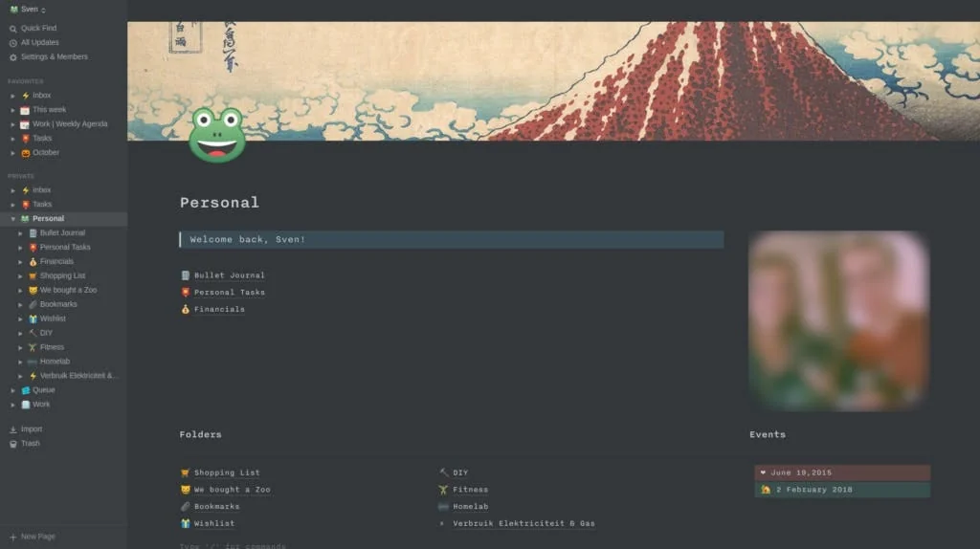Open Bullet Journal page link

230,275
